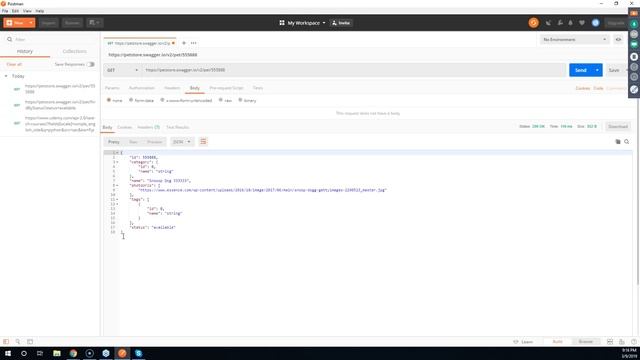Open the response Headers tab
Image resolution: width=640 pixels, height=360 pixels.
tap(148, 127)
